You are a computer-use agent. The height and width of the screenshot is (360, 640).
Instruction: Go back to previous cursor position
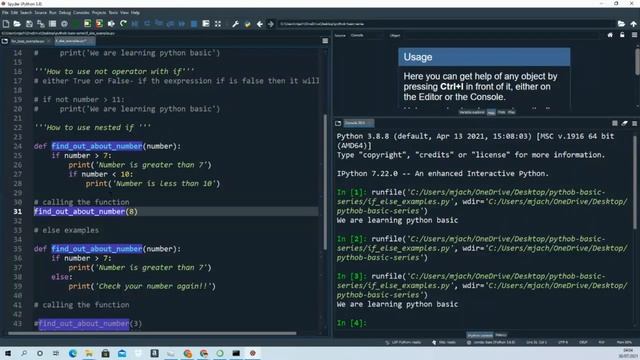coord(259,24)
